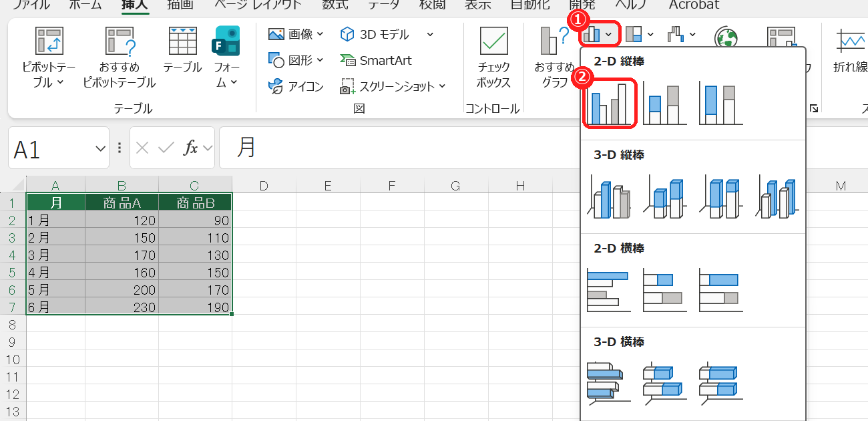868x421 pixels.
Task: Open the おすすめグラフ recommended charts
Action: coord(555,58)
